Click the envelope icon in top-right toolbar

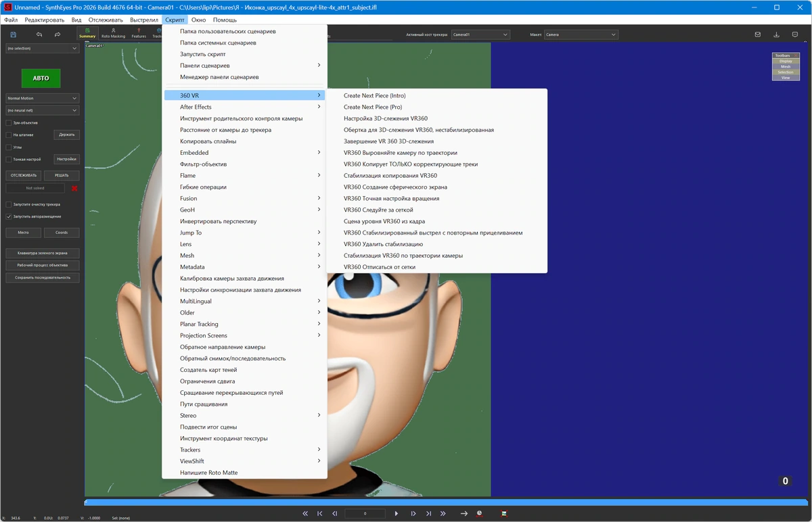pos(758,34)
